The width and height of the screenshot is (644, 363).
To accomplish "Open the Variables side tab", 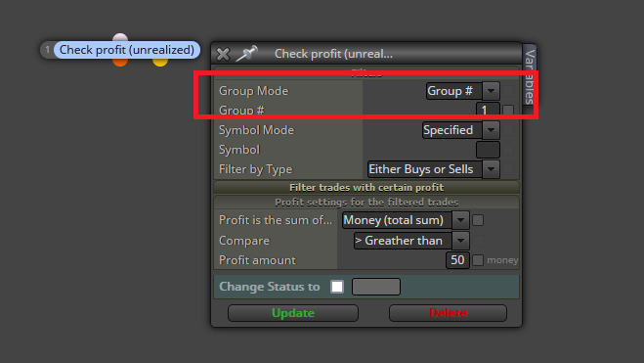I will tap(530, 76).
